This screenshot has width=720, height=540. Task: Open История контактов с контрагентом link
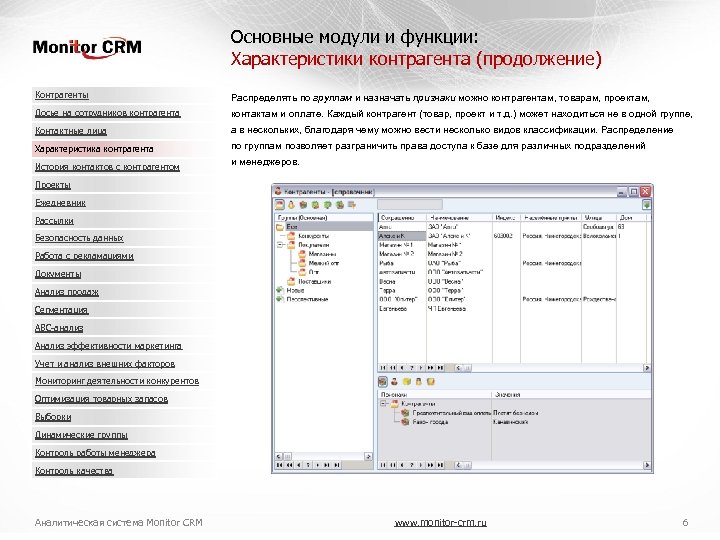point(107,167)
